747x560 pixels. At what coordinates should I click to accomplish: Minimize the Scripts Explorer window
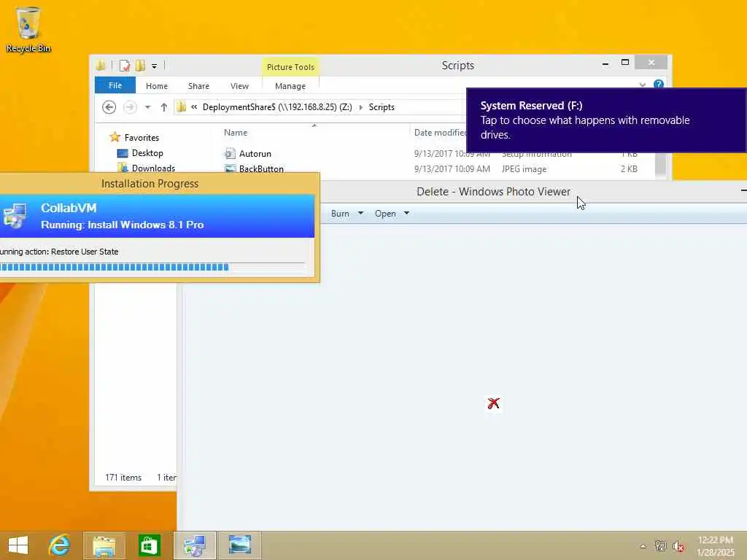[x=605, y=63]
